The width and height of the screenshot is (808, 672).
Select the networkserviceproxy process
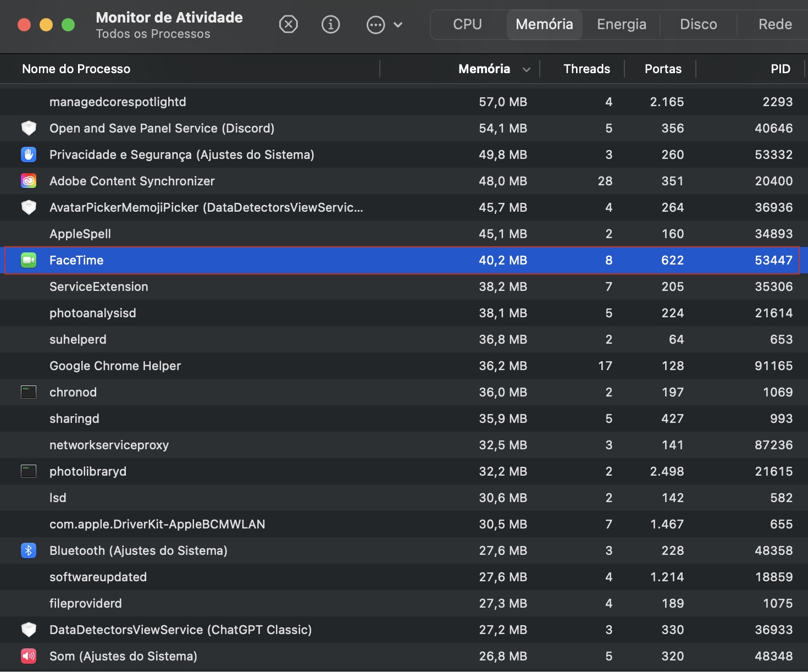[109, 445]
